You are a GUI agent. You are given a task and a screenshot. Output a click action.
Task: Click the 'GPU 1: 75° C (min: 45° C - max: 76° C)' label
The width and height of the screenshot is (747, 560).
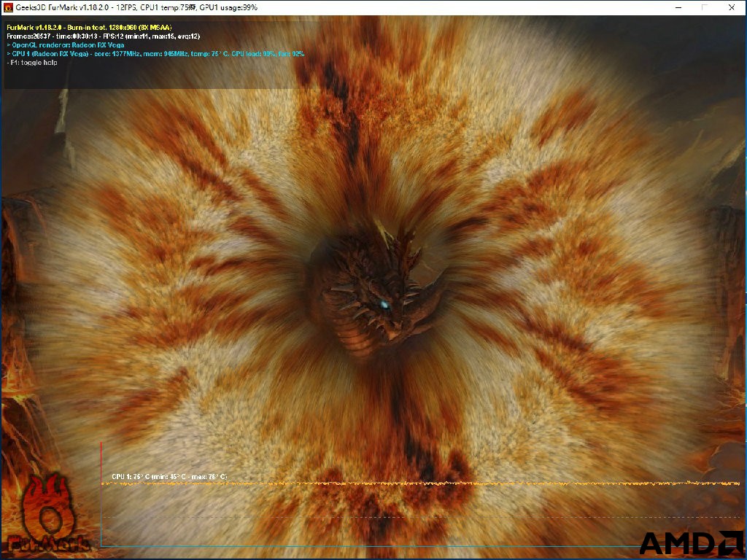coord(169,477)
